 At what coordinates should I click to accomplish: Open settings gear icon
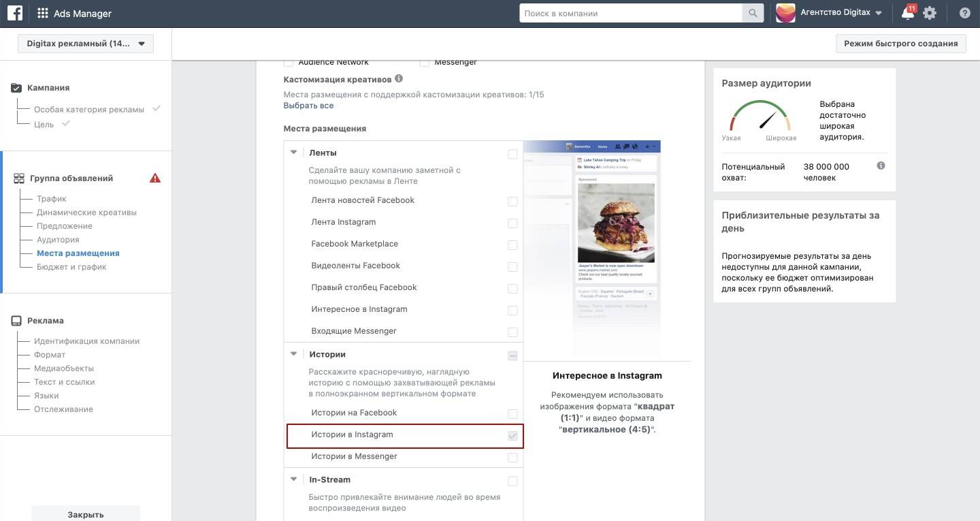point(930,13)
